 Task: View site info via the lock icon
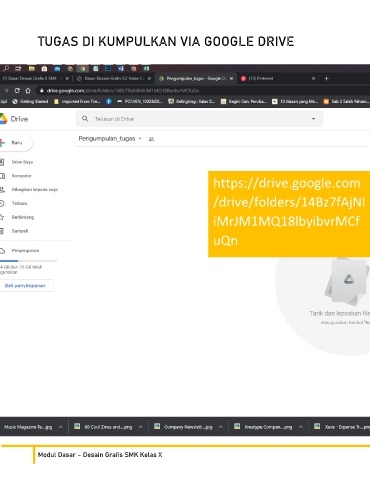pos(41,90)
